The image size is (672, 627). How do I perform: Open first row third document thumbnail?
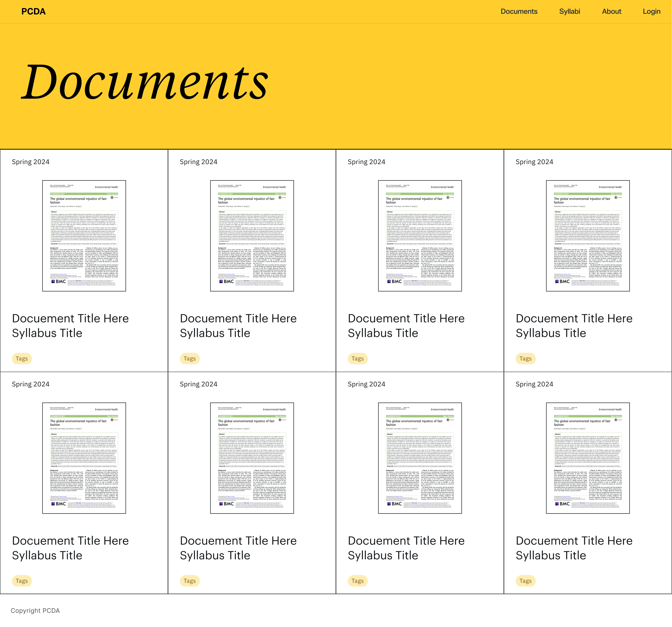(420, 236)
